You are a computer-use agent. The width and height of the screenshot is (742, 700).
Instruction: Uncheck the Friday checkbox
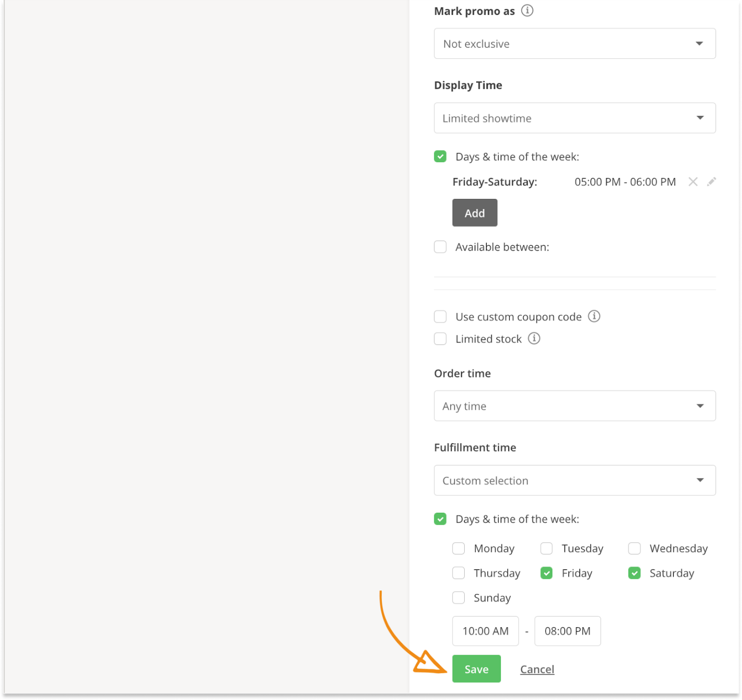point(546,573)
